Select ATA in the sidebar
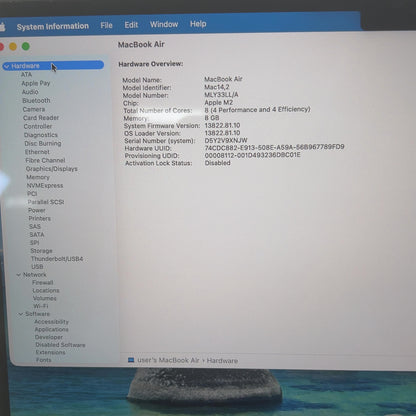This screenshot has height=416, width=416. [26, 75]
